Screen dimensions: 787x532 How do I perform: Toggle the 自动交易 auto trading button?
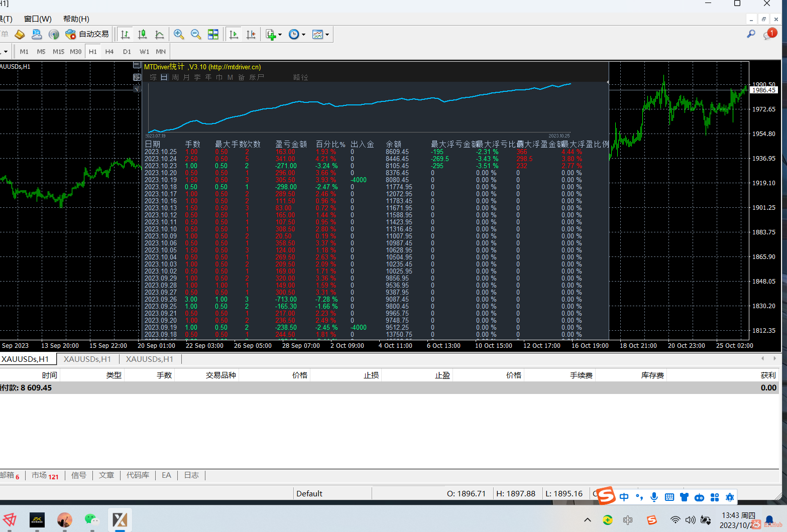coord(87,34)
